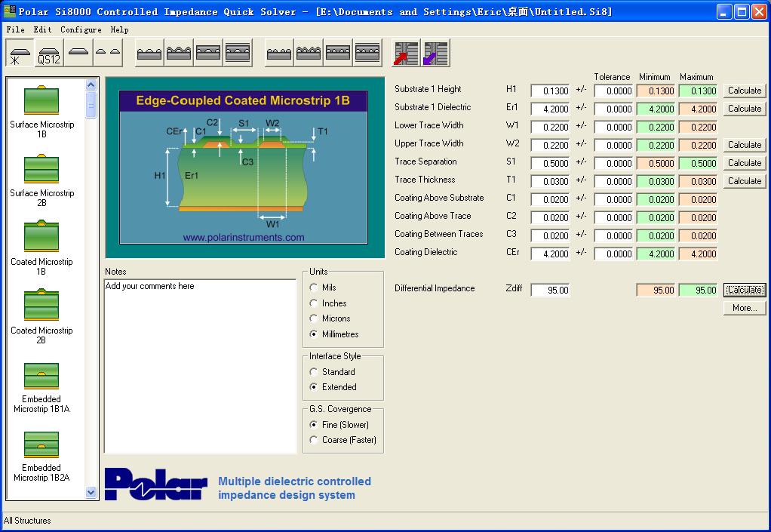Click the W1 Lower Trace Width field
The width and height of the screenshot is (771, 532).
click(550, 128)
